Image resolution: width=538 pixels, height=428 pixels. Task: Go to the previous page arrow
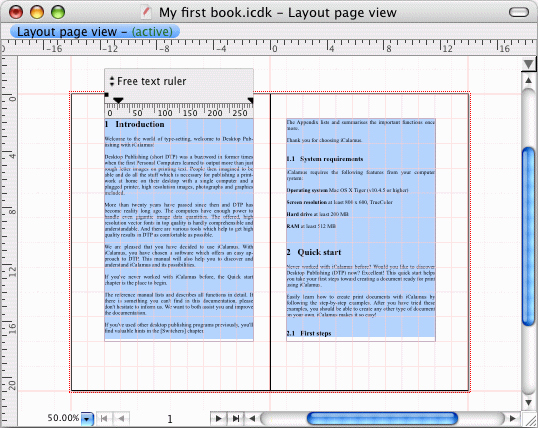[121, 418]
